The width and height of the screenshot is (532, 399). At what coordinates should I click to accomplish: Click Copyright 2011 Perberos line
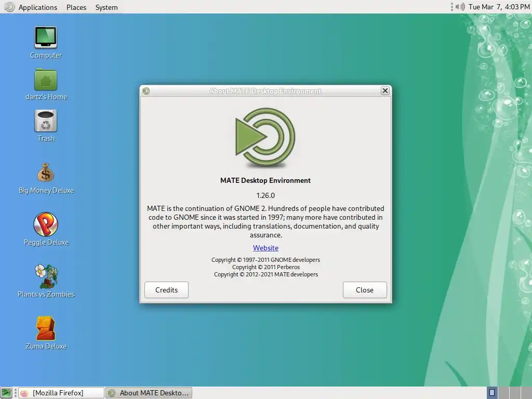coord(266,267)
